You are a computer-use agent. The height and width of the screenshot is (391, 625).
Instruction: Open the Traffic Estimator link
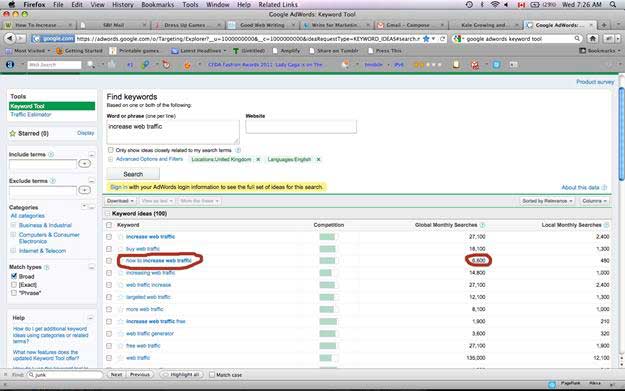click(31, 115)
